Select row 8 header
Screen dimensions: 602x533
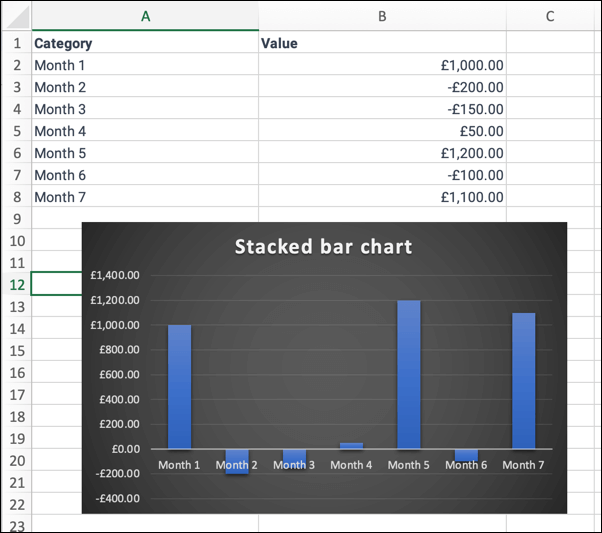[15, 197]
